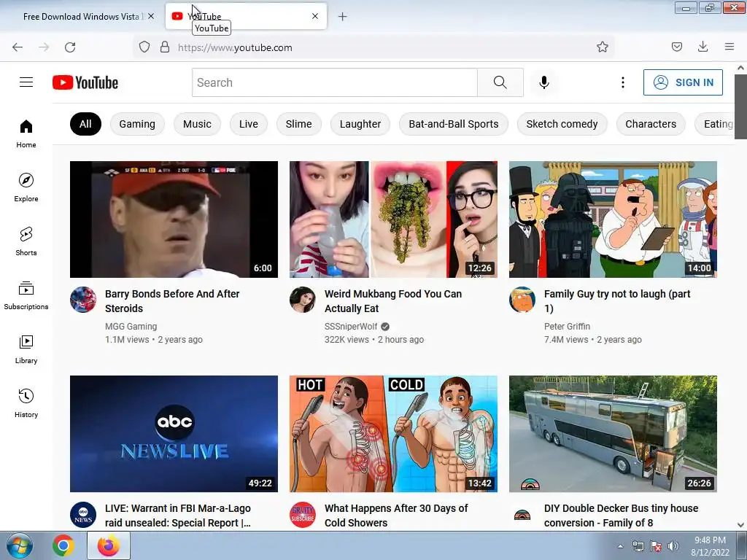This screenshot has height=560, width=747.
Task: Click the SSSniperWolf channel avatar
Action: pyautogui.click(x=303, y=300)
